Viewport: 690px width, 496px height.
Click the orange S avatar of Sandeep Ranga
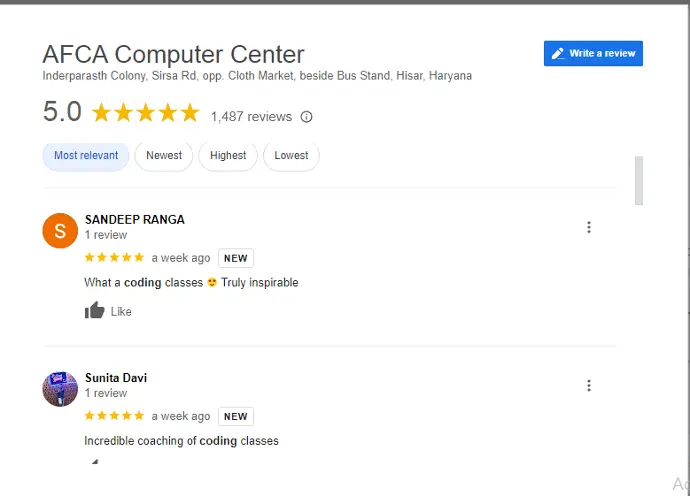[x=60, y=231]
